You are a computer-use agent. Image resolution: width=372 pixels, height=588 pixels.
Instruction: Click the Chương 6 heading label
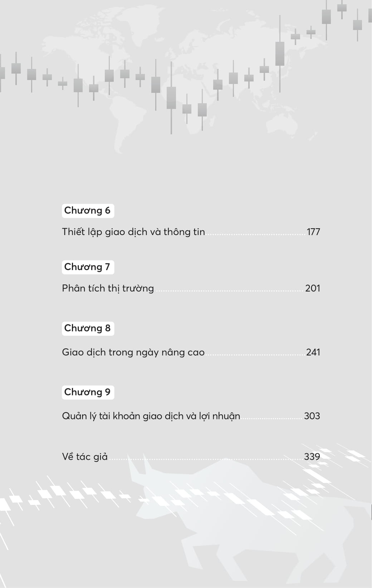(x=88, y=210)
